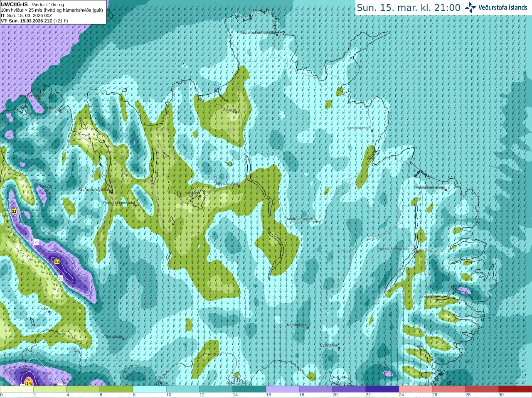Click the Möðrudalsöræfi station dot
This screenshot has height=398, width=532.
point(317,221)
